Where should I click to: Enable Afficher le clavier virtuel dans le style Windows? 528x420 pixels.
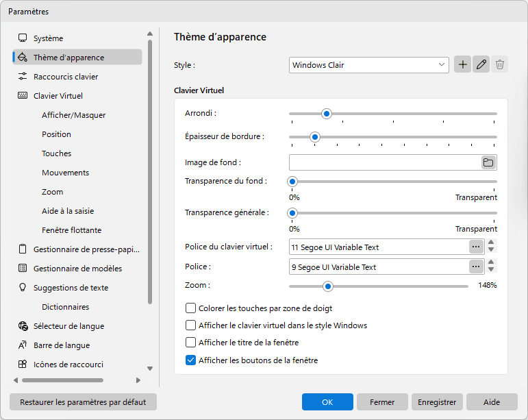point(190,325)
